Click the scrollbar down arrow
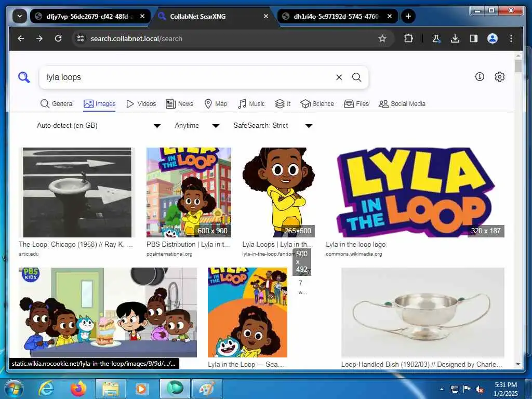 point(518,364)
